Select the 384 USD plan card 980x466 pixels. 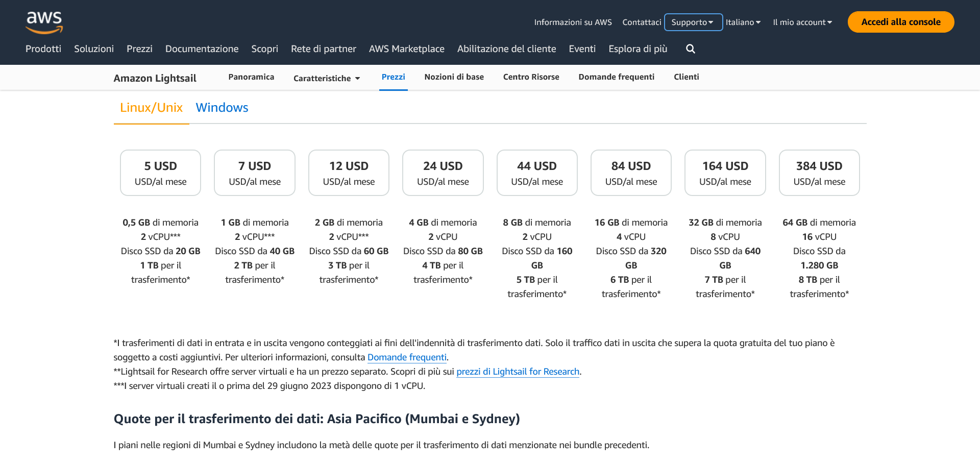819,173
